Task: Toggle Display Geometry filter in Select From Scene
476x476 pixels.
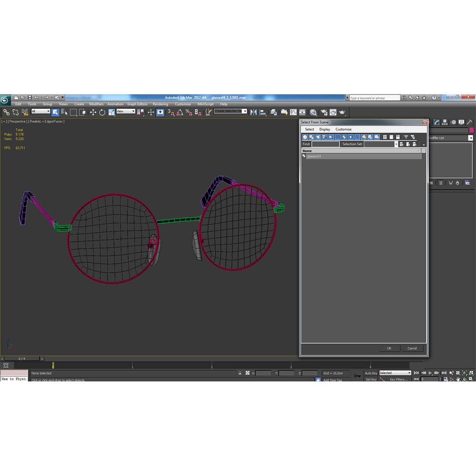Action: (x=305, y=137)
